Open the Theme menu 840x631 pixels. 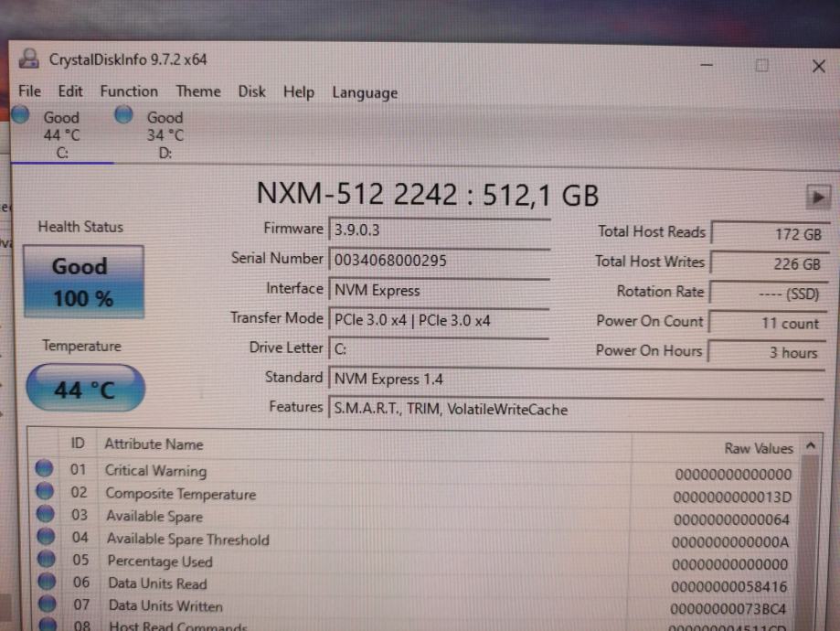click(x=198, y=91)
